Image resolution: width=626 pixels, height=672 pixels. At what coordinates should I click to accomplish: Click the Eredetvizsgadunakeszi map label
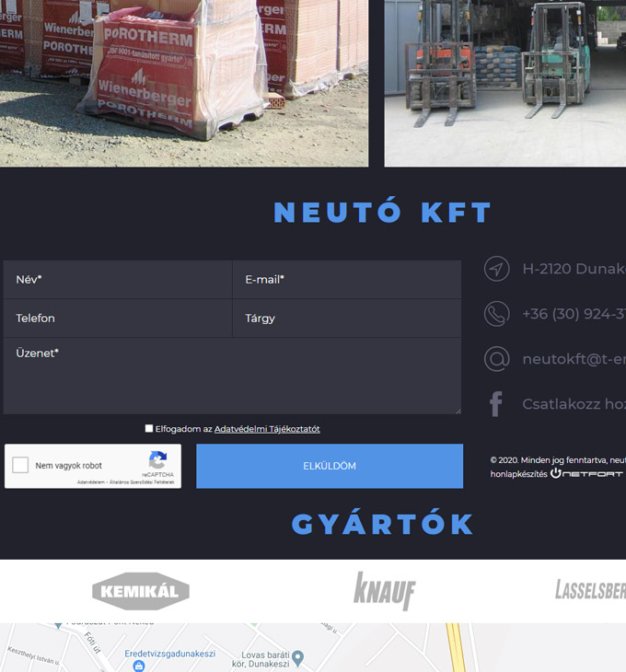170,654
